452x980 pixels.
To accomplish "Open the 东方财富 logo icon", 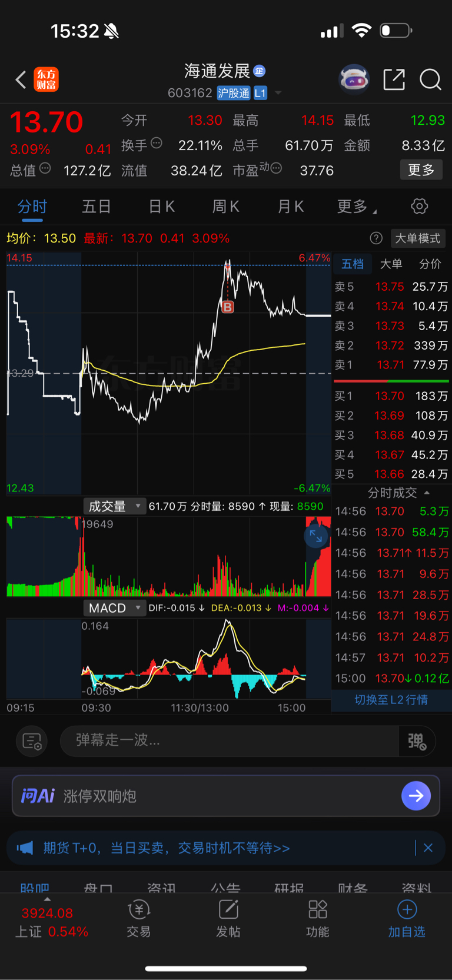I will click(46, 79).
